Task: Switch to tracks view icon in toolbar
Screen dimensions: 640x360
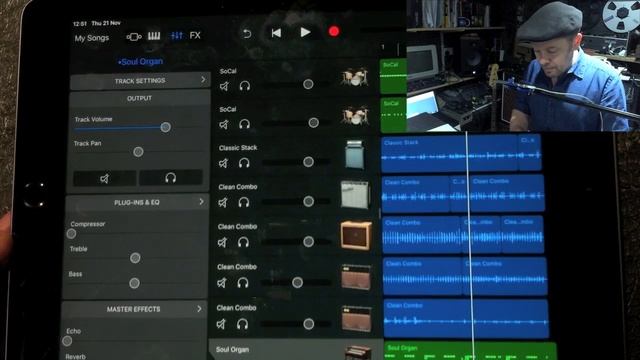Action: click(x=133, y=37)
